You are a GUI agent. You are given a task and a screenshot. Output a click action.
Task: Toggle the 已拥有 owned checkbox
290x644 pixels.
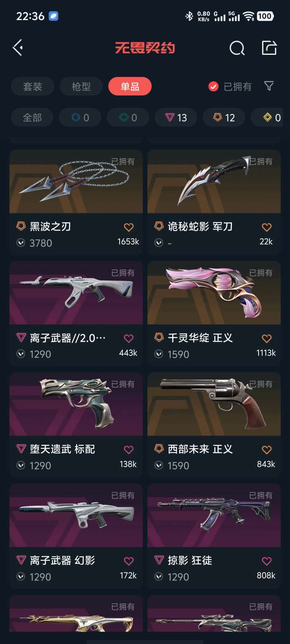pyautogui.click(x=213, y=87)
